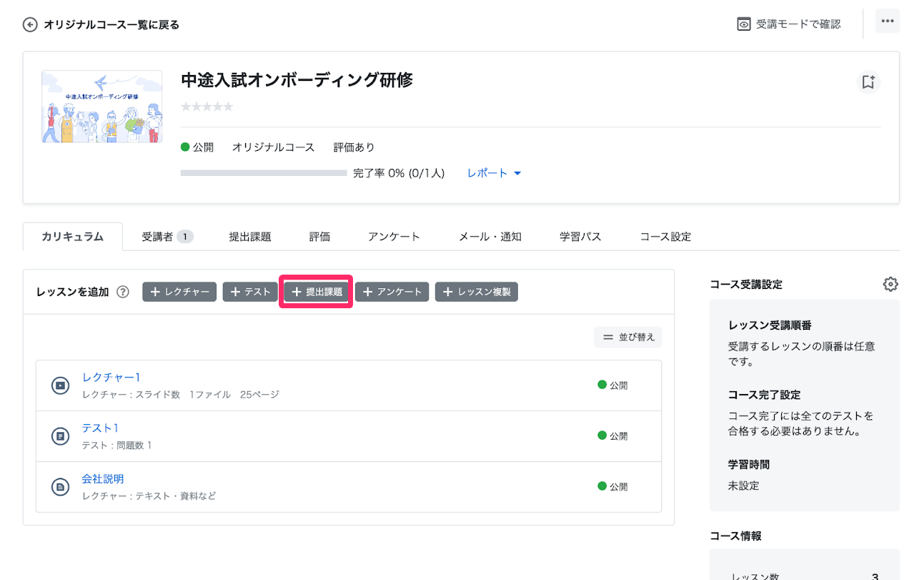Click 受講者 count badge 1
The width and height of the screenshot is (924, 580).
(184, 237)
